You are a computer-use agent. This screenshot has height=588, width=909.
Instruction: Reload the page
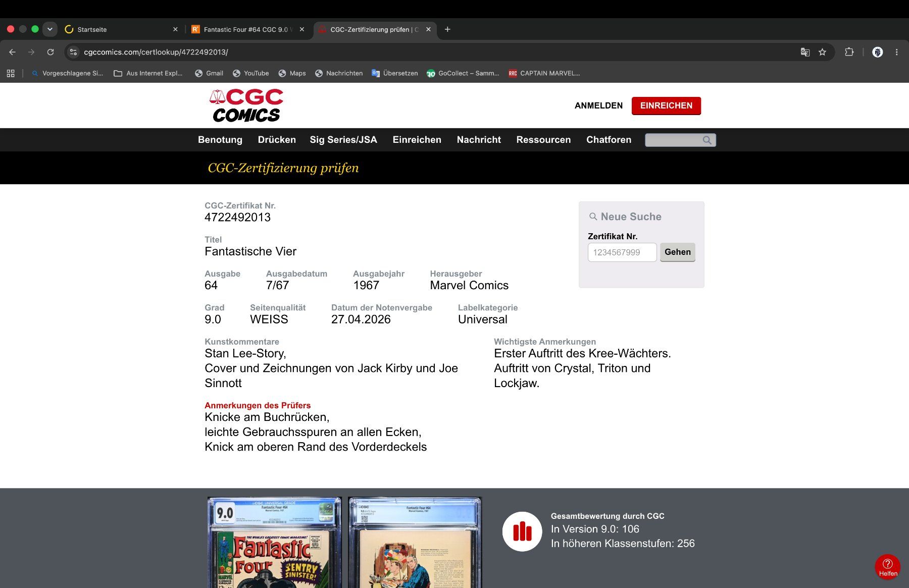click(50, 52)
